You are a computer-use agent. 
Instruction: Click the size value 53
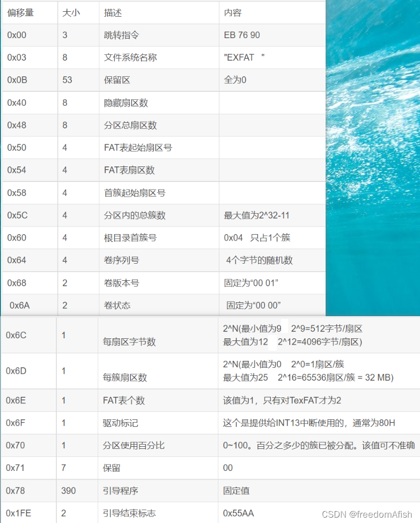(x=67, y=79)
